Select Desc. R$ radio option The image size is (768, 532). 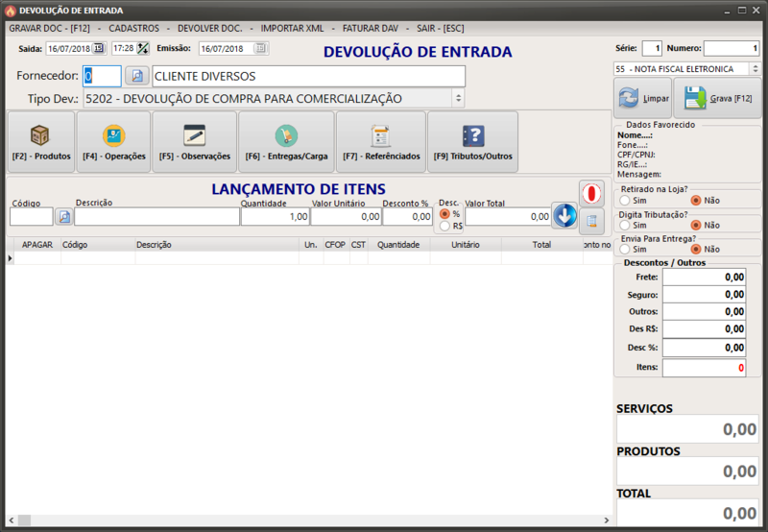[444, 226]
